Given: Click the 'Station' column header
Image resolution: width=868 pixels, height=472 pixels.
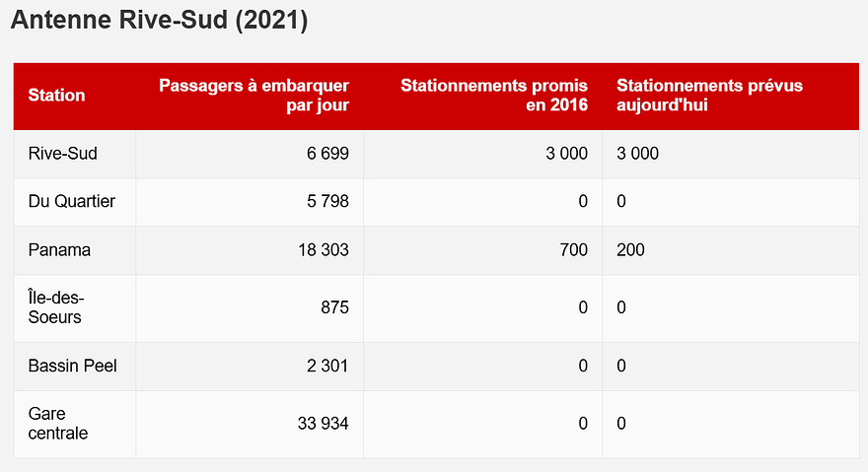Looking at the screenshot, I should point(56,96).
